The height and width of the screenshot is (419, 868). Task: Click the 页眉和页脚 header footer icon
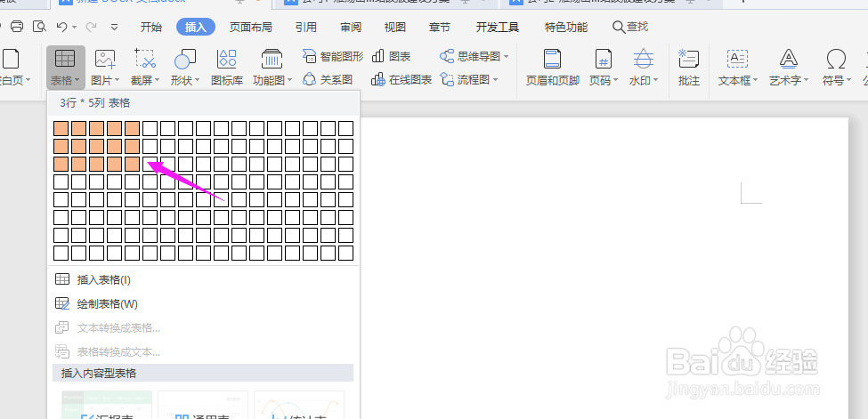coord(553,58)
